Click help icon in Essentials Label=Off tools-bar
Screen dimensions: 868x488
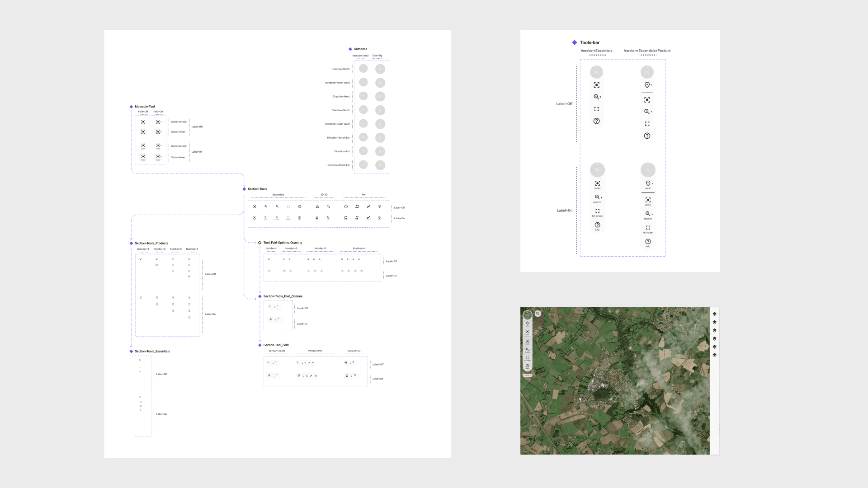coord(596,121)
